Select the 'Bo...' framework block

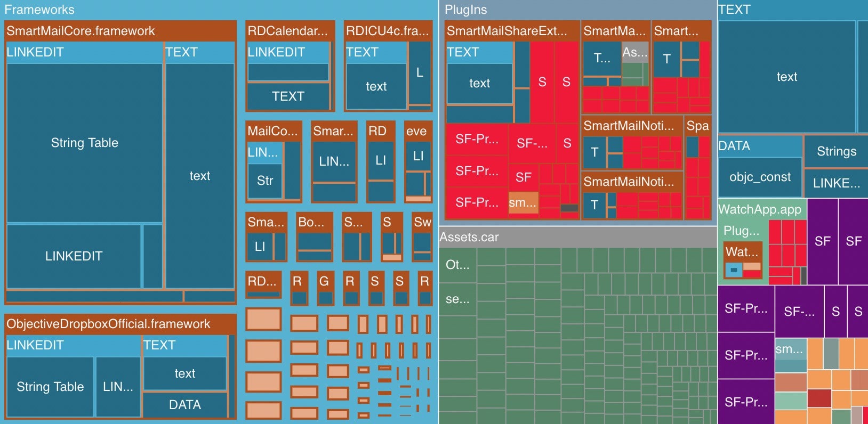(x=314, y=222)
